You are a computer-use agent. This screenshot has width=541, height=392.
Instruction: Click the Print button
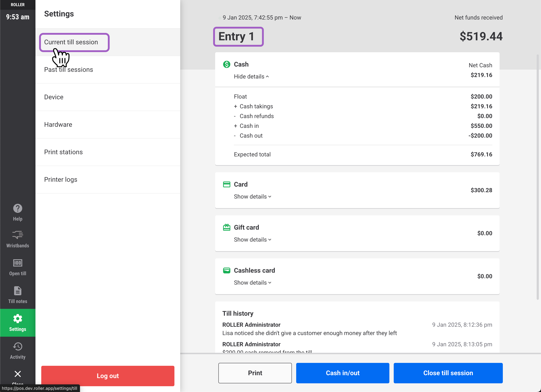(255, 373)
